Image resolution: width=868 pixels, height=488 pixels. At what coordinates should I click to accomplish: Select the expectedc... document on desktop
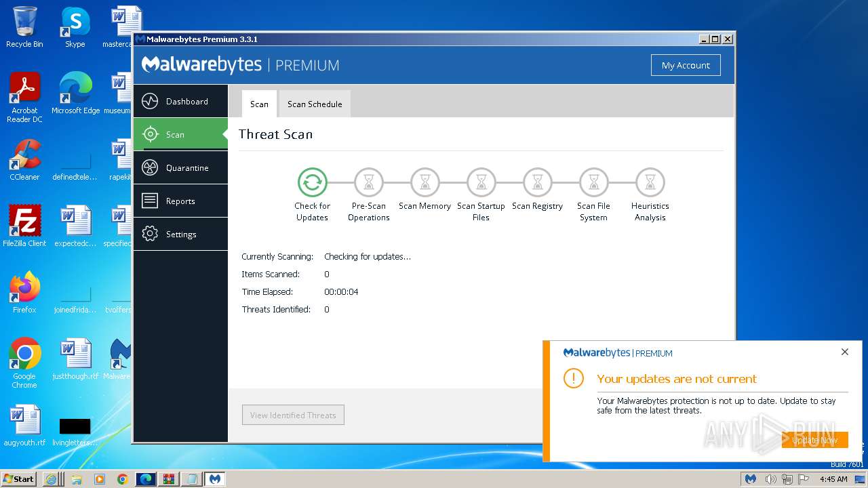tap(75, 226)
